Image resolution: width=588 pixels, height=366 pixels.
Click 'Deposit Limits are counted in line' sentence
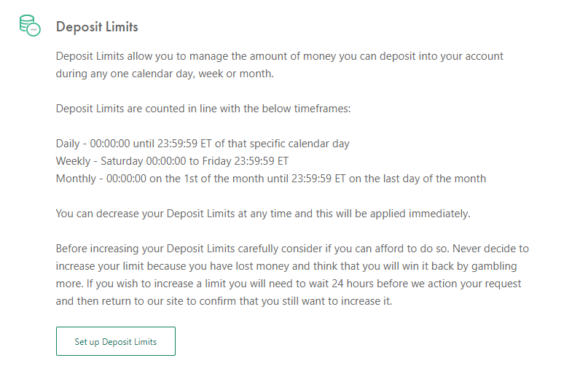click(x=203, y=109)
